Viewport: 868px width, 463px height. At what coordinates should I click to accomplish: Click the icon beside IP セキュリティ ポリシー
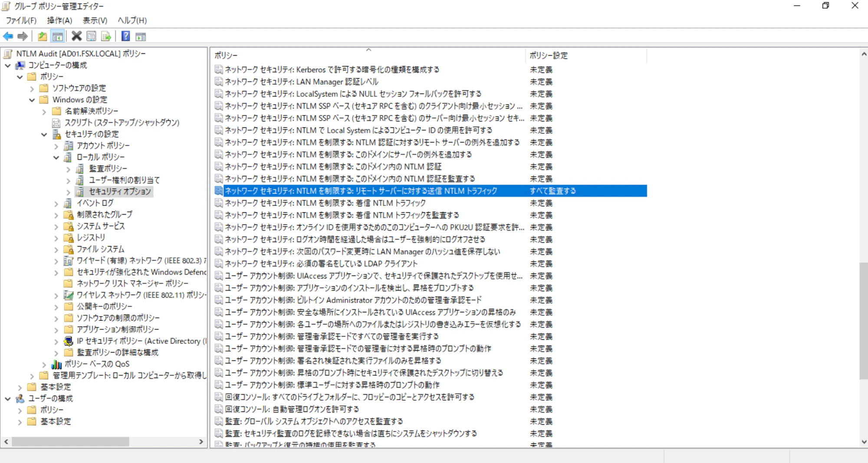[x=69, y=341]
